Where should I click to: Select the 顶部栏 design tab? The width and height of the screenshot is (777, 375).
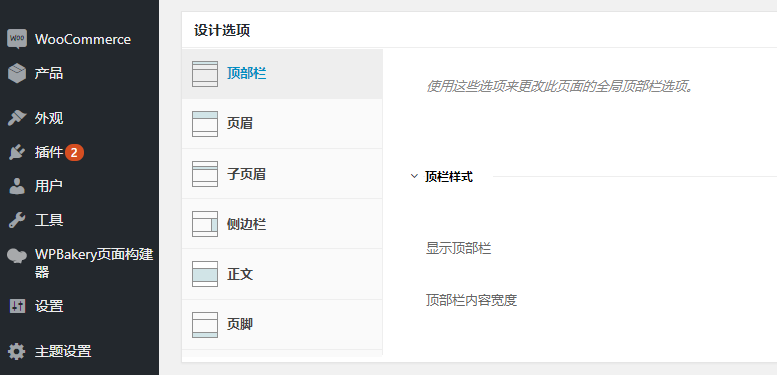click(282, 74)
